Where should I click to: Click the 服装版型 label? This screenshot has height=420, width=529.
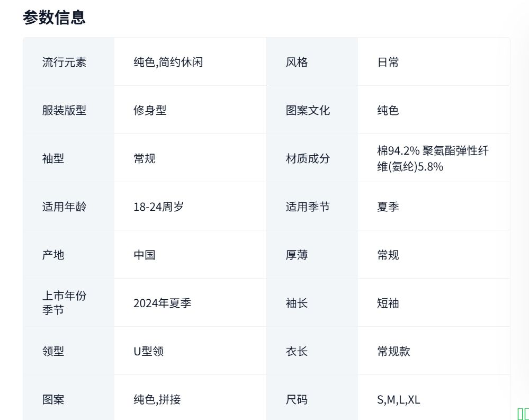64,110
